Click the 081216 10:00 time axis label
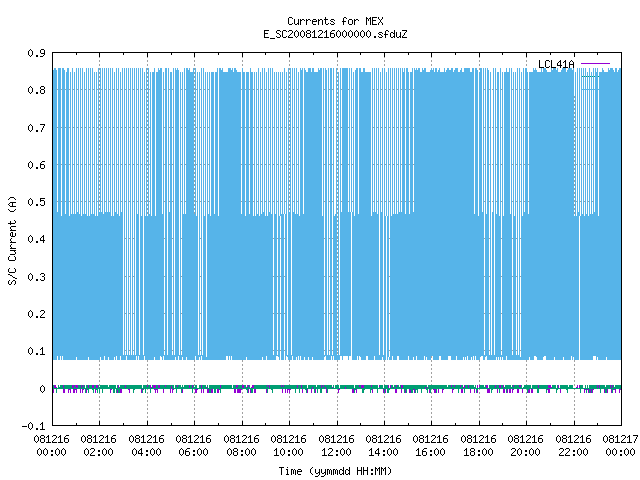Viewport: 640px width, 480px height. click(x=288, y=446)
